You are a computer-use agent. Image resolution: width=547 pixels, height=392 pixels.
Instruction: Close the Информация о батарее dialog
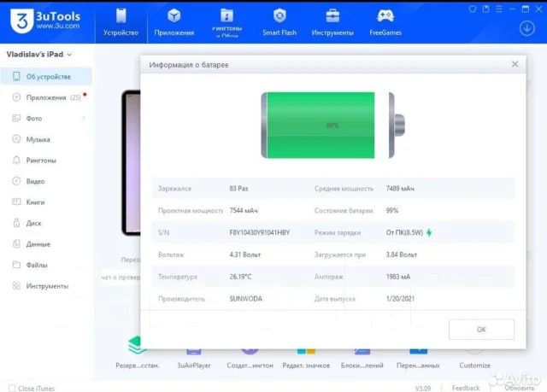[515, 64]
